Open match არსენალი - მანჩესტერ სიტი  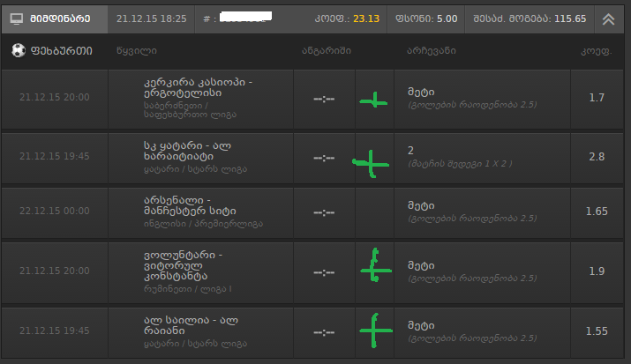(190, 205)
